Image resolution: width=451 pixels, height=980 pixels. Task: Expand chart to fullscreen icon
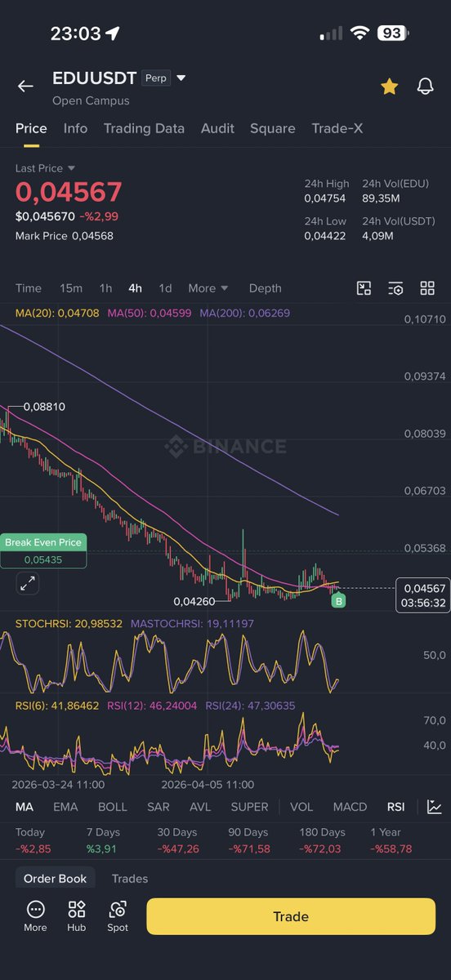[x=28, y=583]
